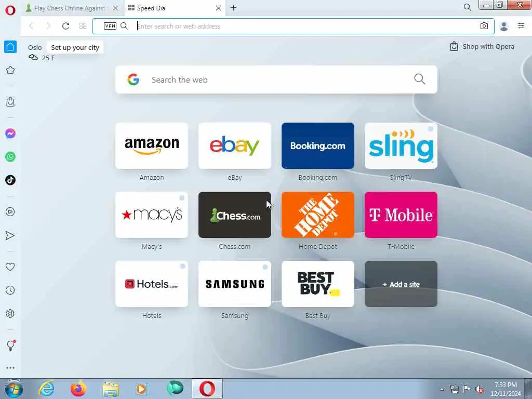
Task: Open the Home Depot speed dial tile
Action: [318, 215]
